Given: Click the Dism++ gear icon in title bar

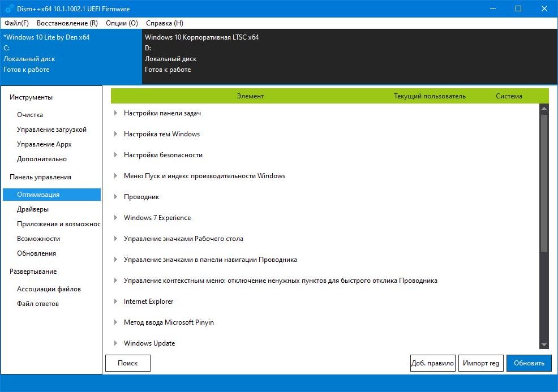Looking at the screenshot, I should point(10,8).
